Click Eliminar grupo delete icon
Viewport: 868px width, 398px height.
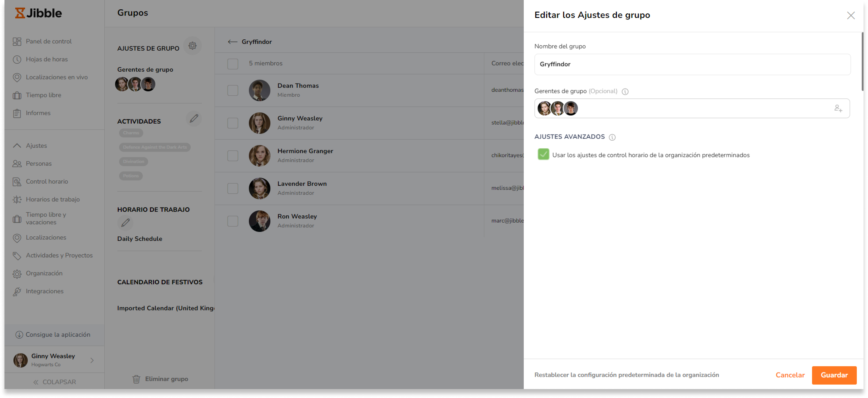click(135, 379)
